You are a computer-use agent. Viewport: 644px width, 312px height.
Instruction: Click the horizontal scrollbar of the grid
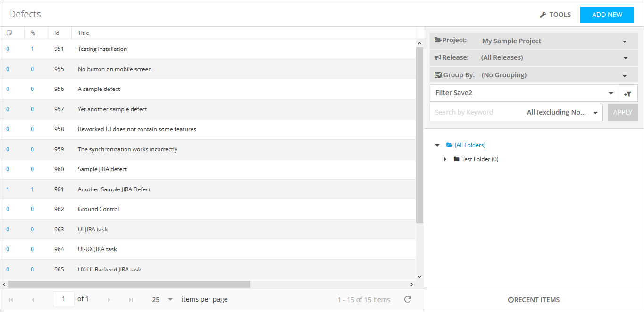click(x=129, y=284)
